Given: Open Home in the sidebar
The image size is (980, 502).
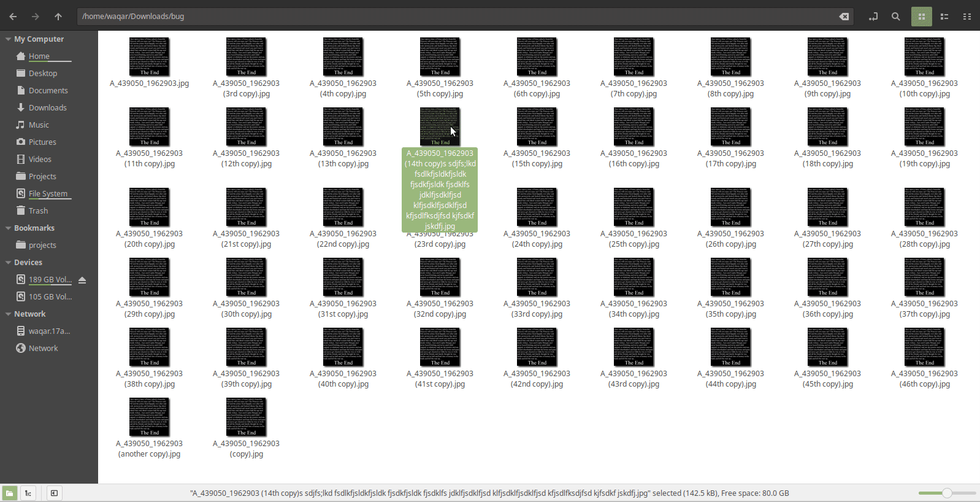Looking at the screenshot, I should [x=39, y=56].
